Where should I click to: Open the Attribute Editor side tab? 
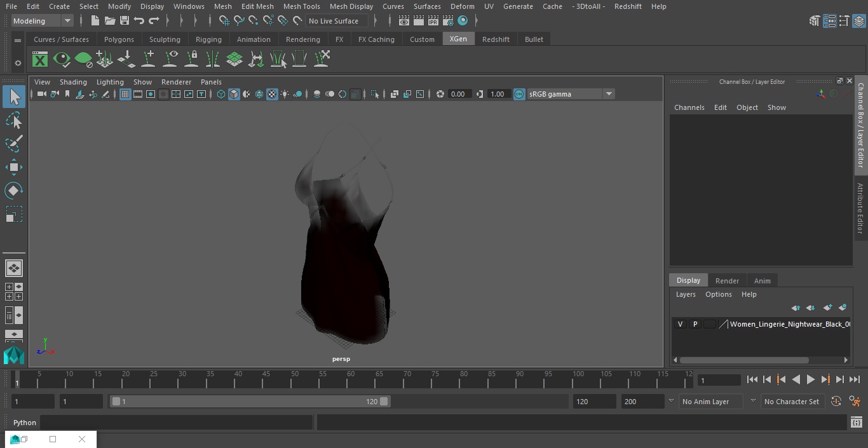point(860,208)
